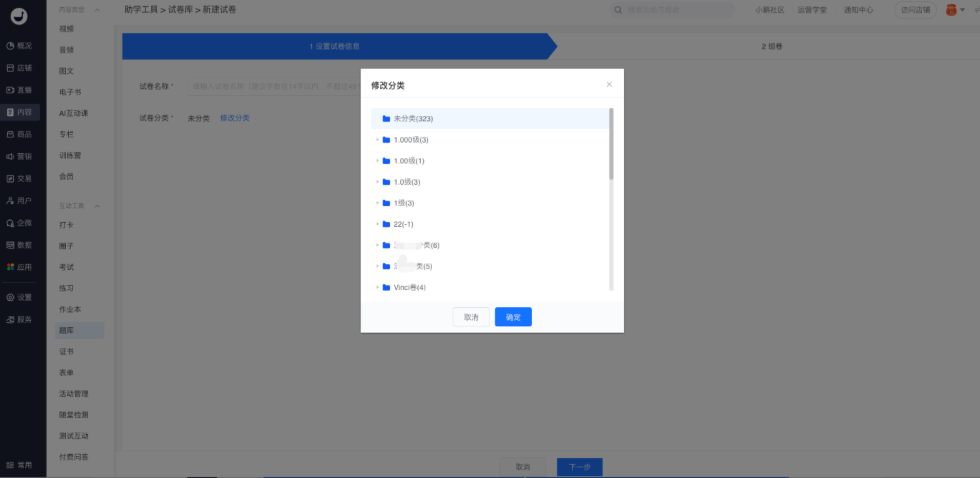The width and height of the screenshot is (980, 478).
Task: Open the 店铺 store section
Action: 19,68
